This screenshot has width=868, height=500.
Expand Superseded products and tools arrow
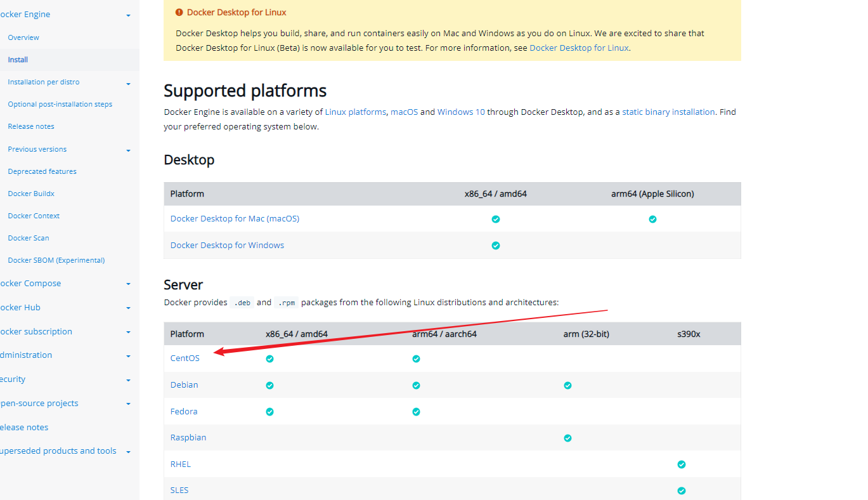pyautogui.click(x=129, y=452)
